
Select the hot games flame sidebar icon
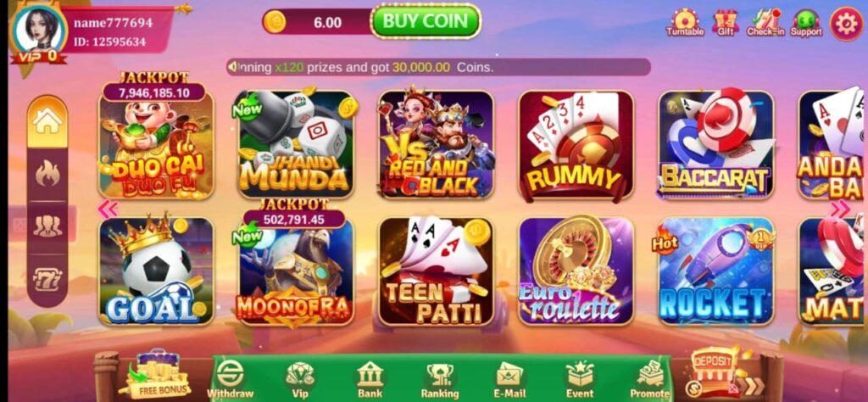pyautogui.click(x=47, y=175)
